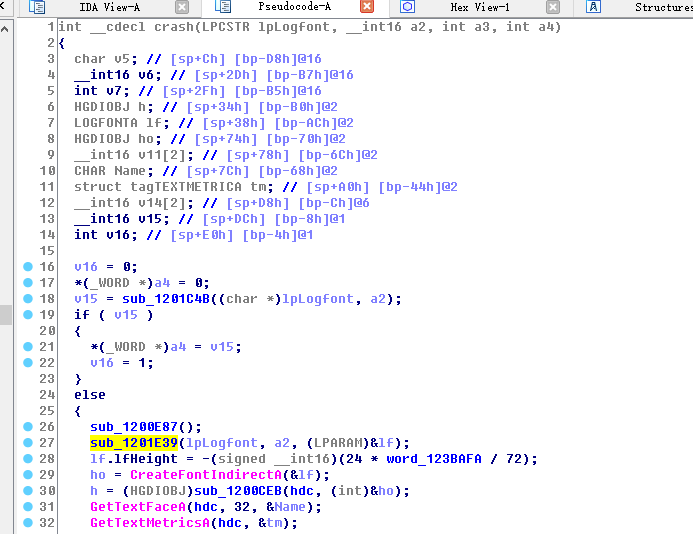
Task: Switch to the IDA View-A tab
Action: (x=110, y=7)
